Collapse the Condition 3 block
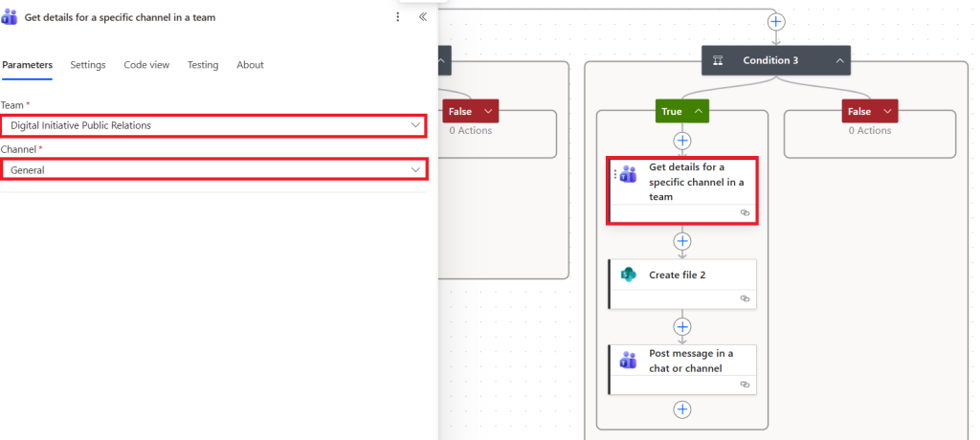 (x=839, y=61)
